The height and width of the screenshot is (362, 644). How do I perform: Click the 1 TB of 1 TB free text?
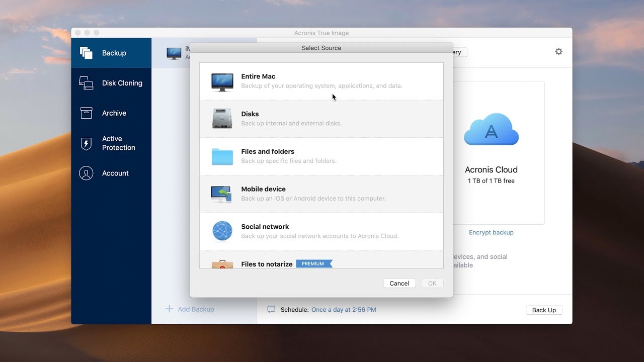pyautogui.click(x=491, y=181)
